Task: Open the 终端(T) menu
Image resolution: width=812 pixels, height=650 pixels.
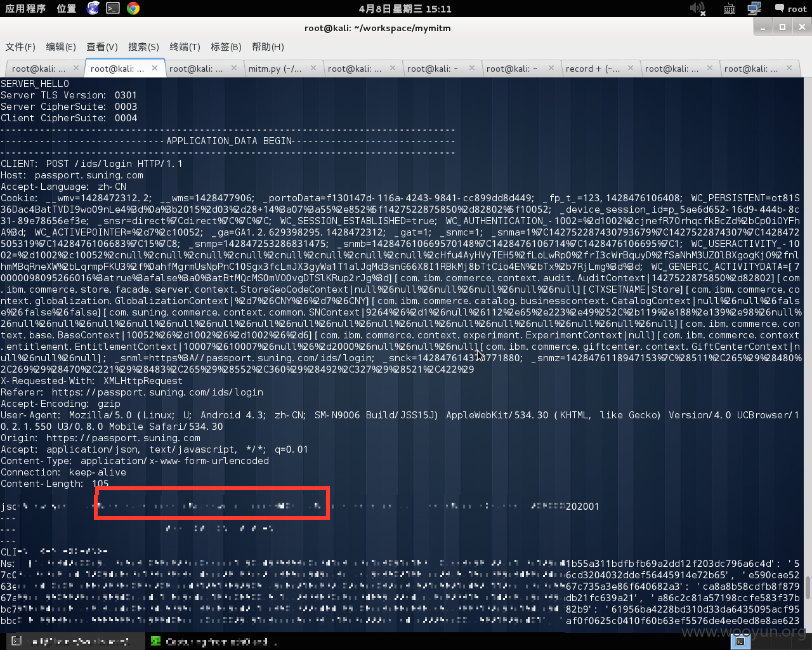Action: 185,47
